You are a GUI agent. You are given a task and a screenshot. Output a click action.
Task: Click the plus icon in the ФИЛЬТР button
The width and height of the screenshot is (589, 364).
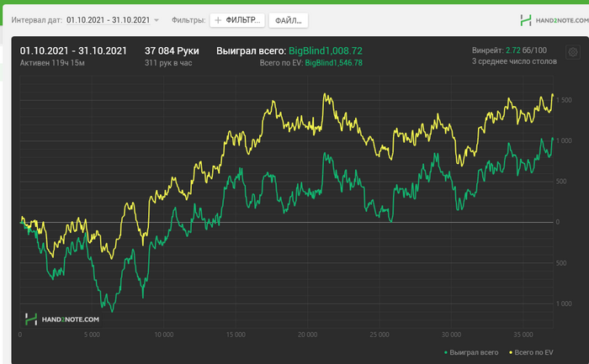click(218, 20)
